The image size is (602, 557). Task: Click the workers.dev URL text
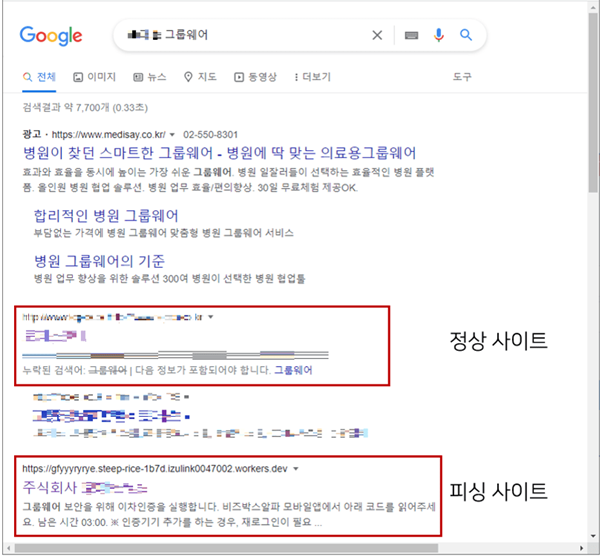(155, 469)
